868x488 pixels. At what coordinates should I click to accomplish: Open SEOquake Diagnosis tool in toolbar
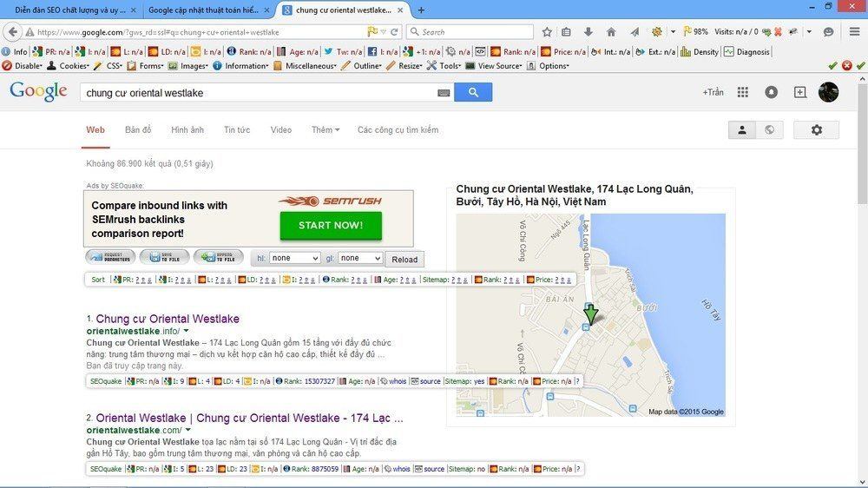tap(746, 51)
